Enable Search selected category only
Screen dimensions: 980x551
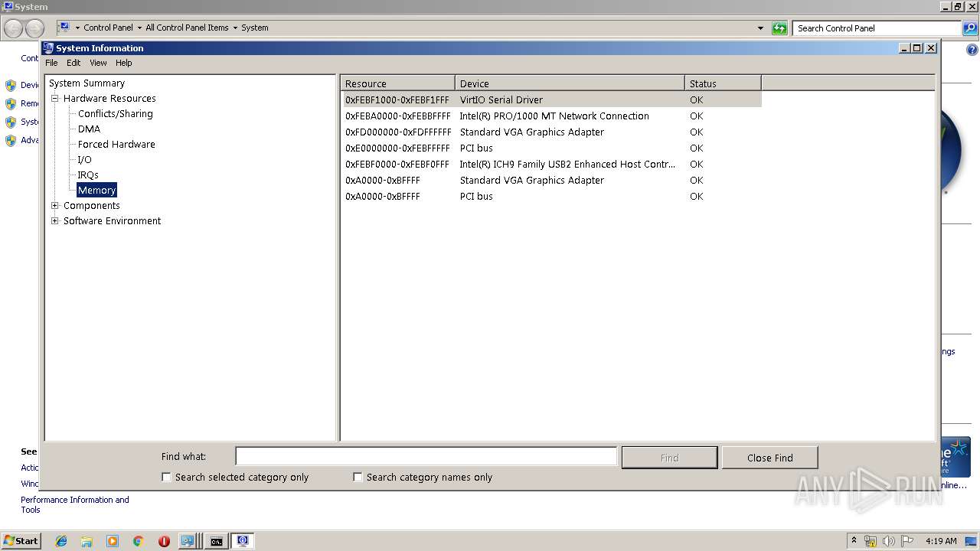point(166,477)
